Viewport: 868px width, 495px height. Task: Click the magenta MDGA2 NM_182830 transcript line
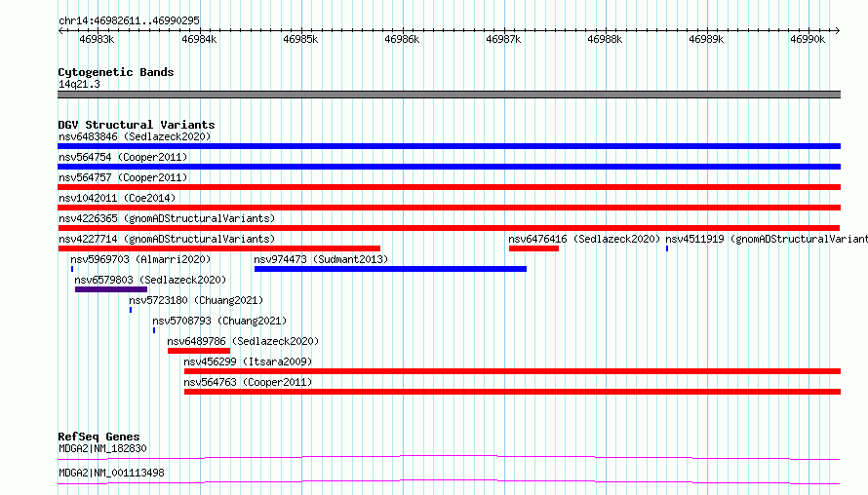(449, 457)
